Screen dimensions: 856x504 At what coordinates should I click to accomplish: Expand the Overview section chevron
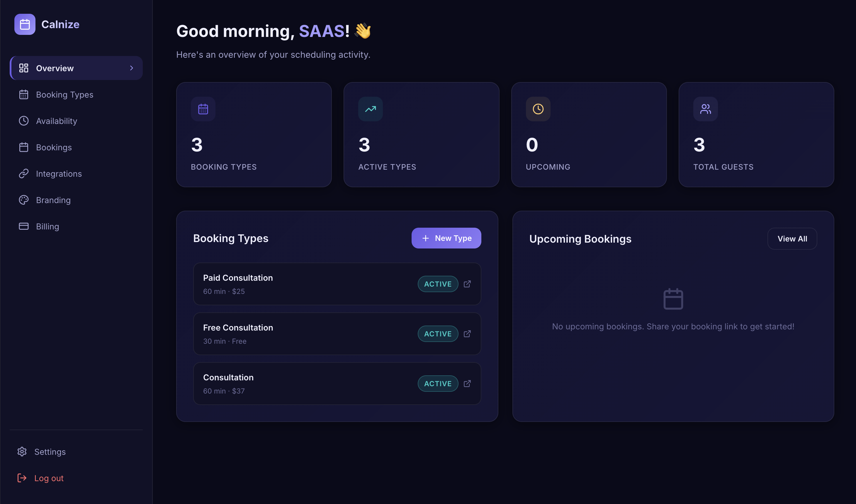(x=132, y=68)
